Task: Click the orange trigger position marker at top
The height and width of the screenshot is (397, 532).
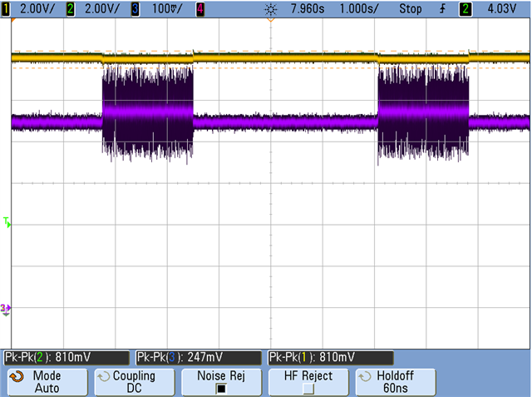Action: (270, 20)
